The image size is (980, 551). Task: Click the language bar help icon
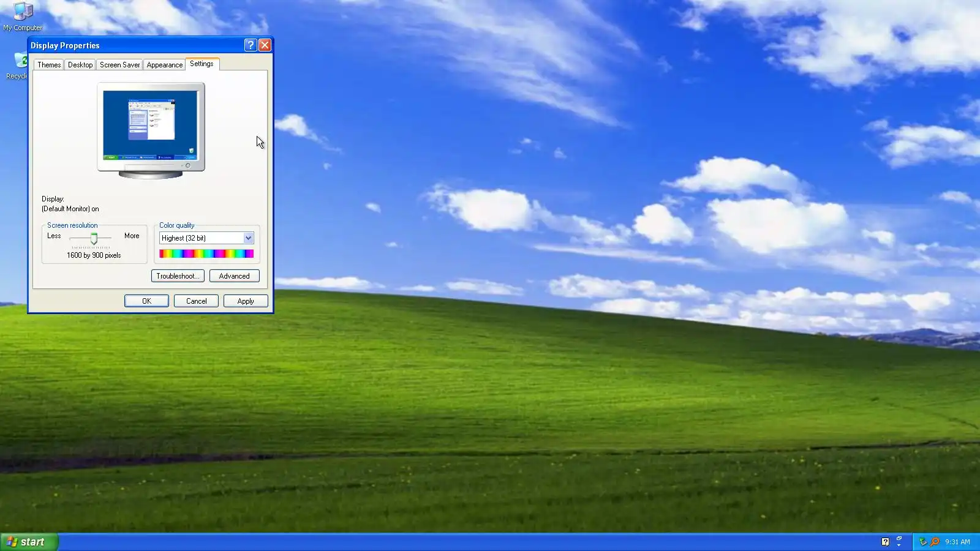885,542
